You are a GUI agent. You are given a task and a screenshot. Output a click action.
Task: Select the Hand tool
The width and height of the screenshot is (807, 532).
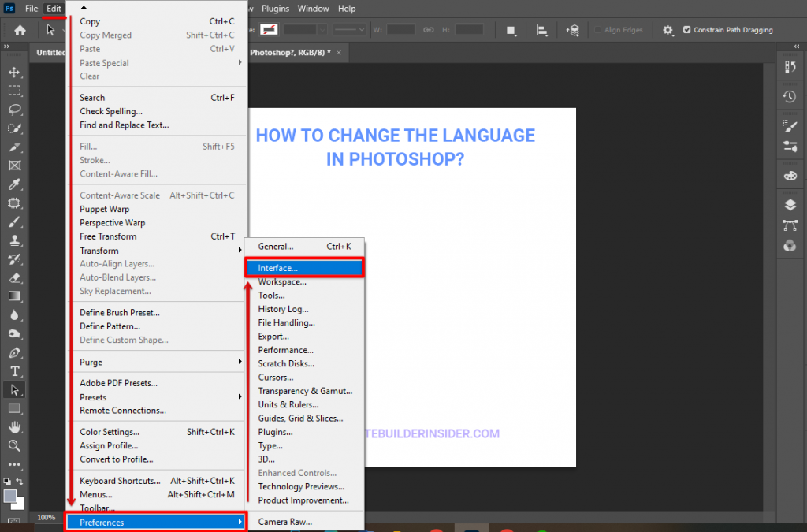coord(14,427)
